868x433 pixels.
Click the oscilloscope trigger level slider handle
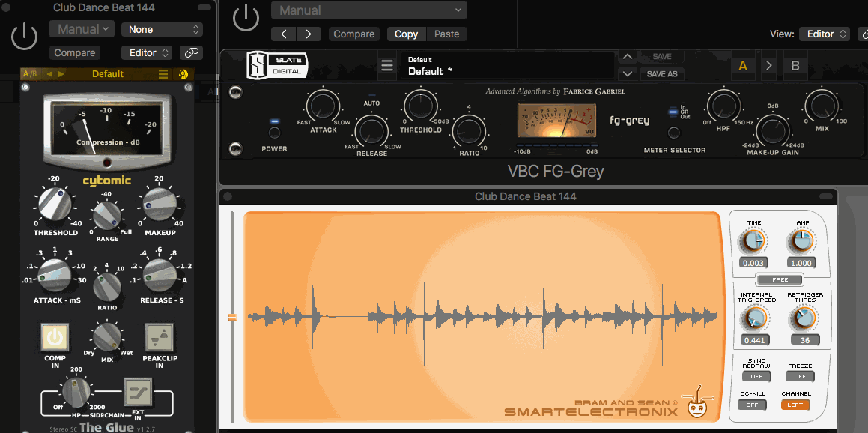[x=232, y=318]
